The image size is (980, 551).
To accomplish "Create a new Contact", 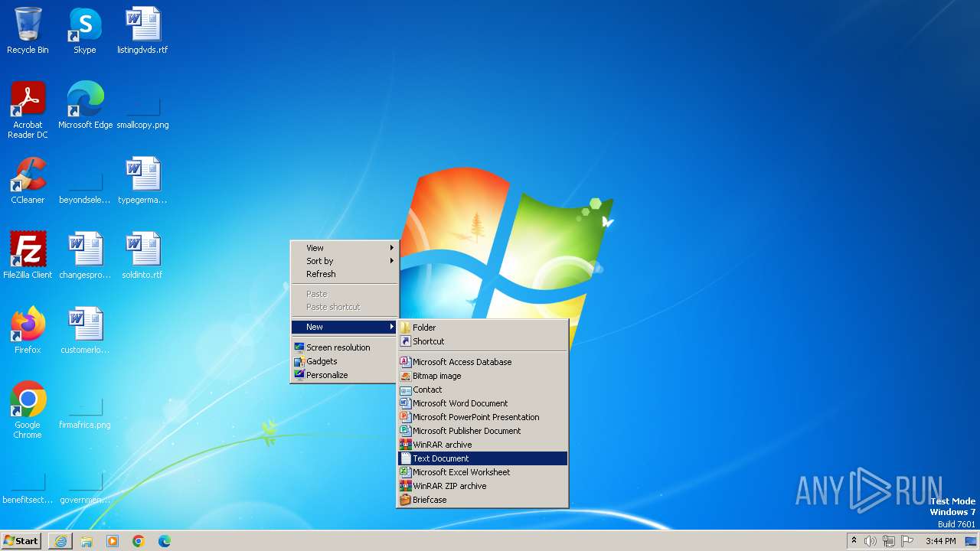I will (x=482, y=390).
